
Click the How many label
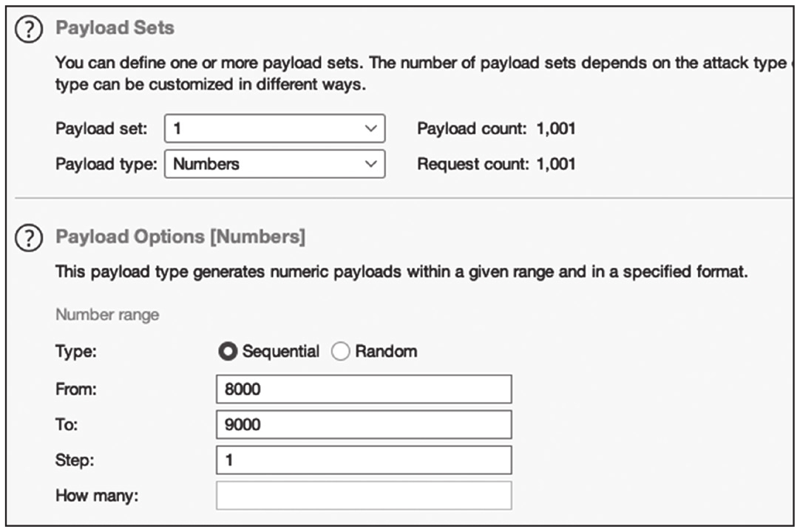tap(97, 495)
